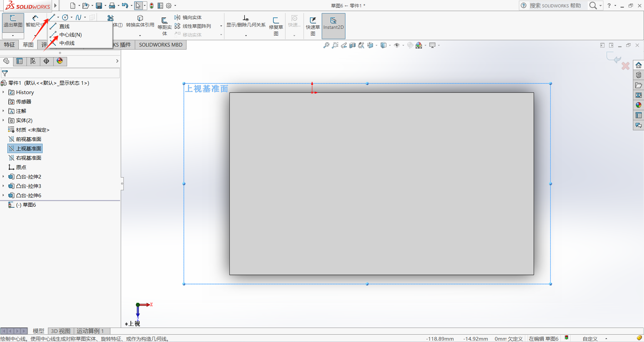Expand the 凸台-拉伸2 feature
Screen dimensions: 644x342
(3, 177)
